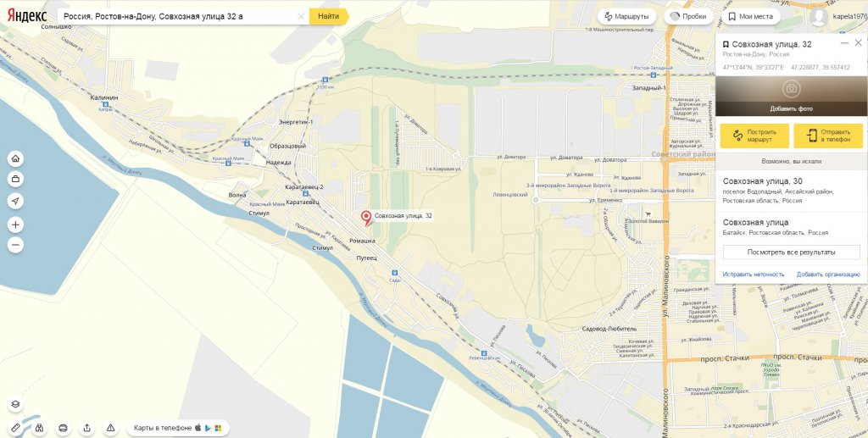
Task: Click into the address search field
Action: click(178, 17)
